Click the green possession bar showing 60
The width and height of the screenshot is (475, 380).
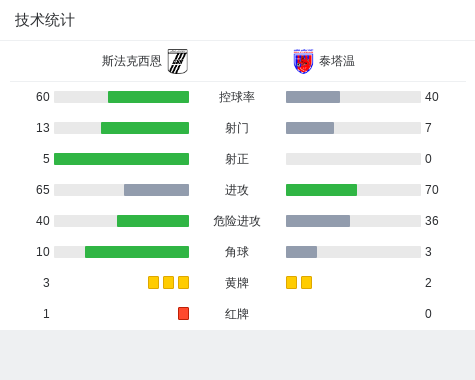(148, 97)
